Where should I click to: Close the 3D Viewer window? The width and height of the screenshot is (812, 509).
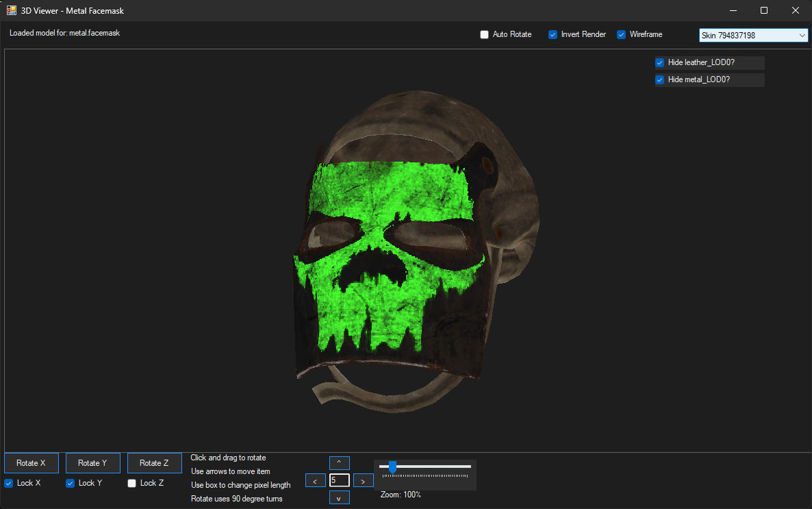point(796,10)
